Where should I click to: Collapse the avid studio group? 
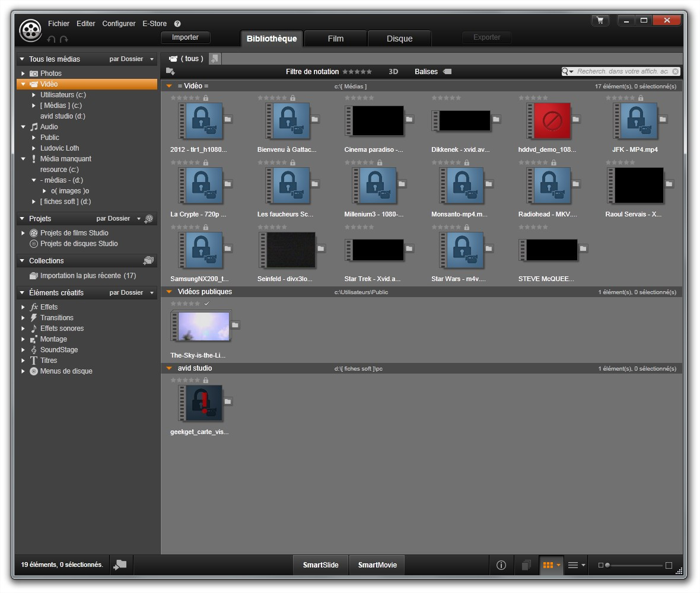point(169,368)
